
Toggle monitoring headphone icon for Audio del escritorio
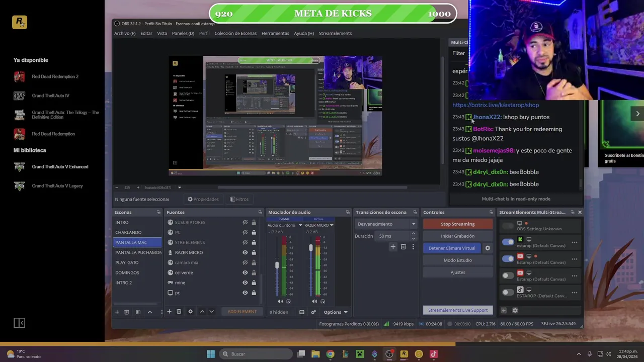tap(288, 301)
